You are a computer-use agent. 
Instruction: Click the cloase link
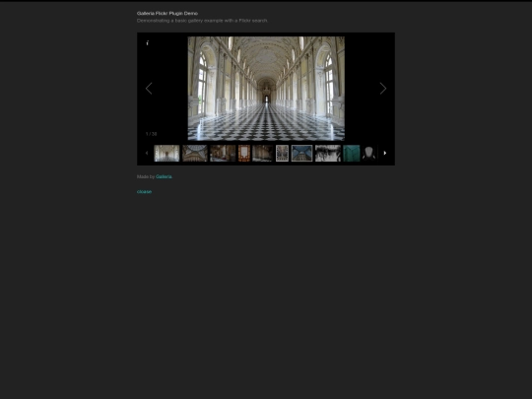click(x=144, y=192)
